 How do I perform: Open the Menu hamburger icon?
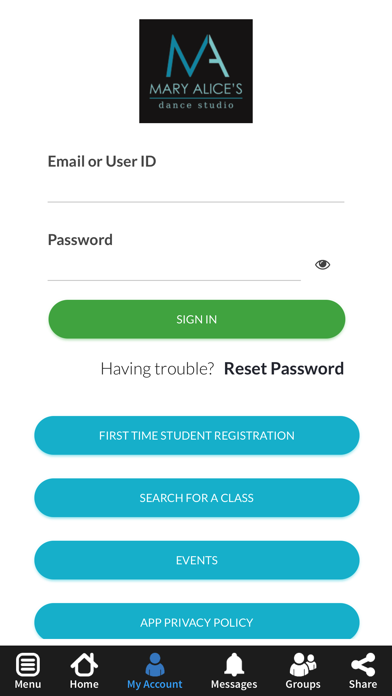tap(28, 665)
